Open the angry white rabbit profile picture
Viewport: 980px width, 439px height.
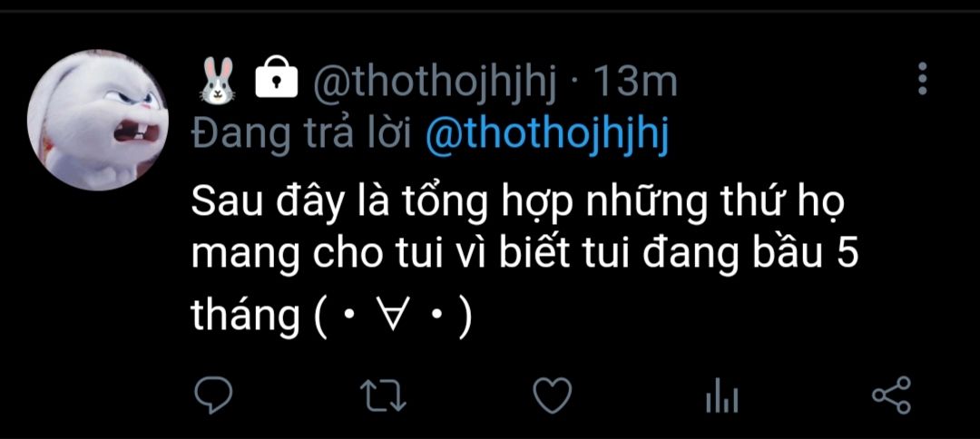pos(97,119)
